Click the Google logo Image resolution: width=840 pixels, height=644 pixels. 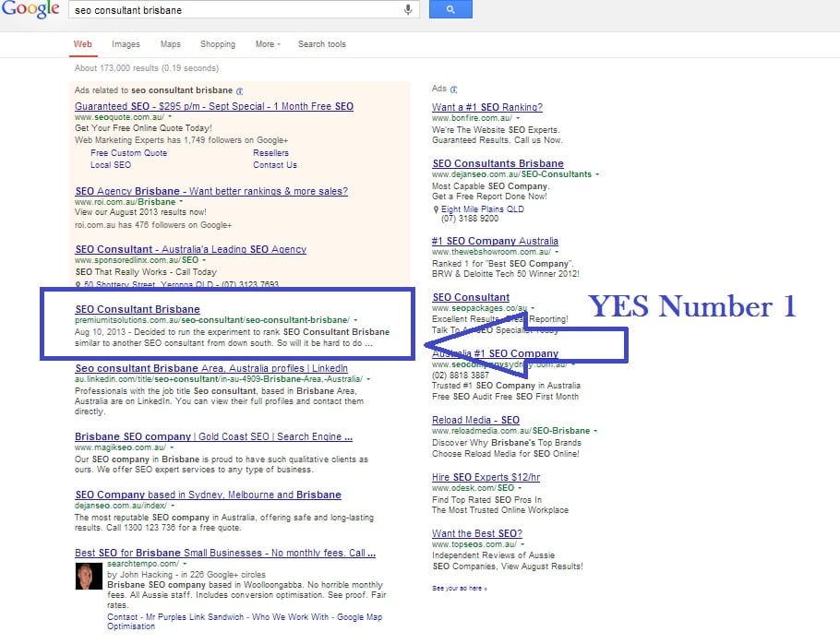[30, 9]
